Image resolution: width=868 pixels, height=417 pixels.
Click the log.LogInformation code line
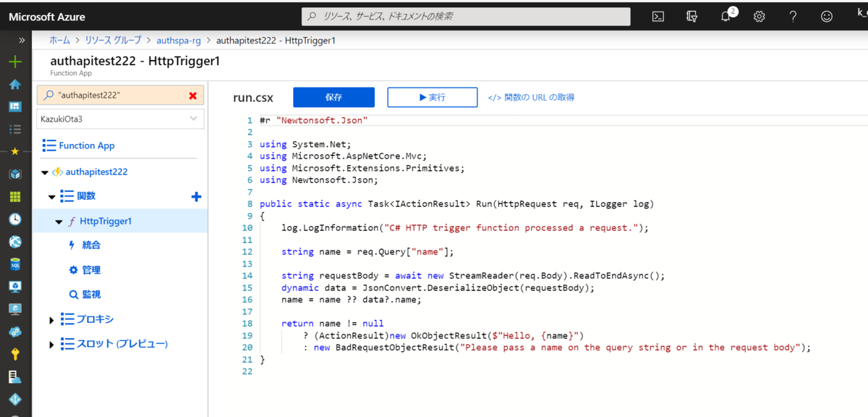tap(465, 227)
